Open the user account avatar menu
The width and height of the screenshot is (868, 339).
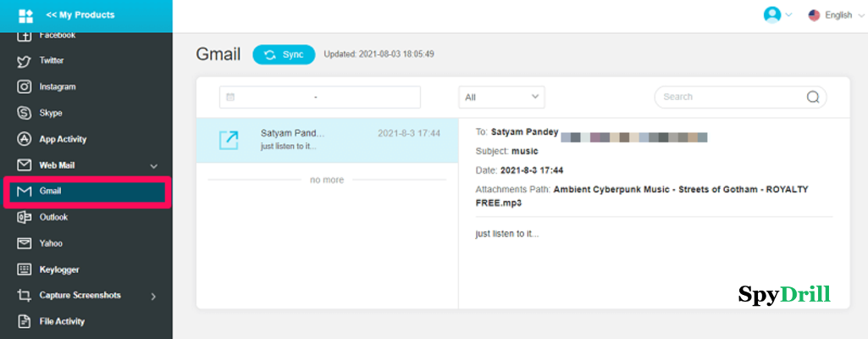(776, 14)
